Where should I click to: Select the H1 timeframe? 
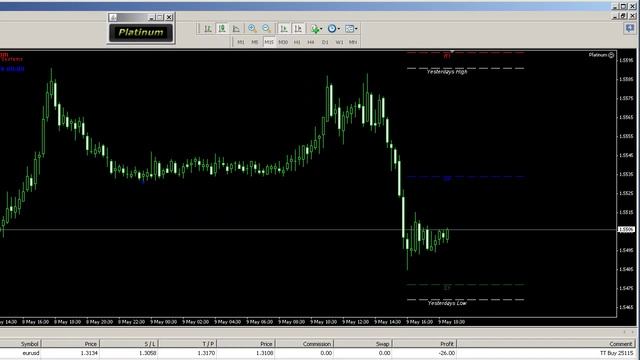point(297,42)
